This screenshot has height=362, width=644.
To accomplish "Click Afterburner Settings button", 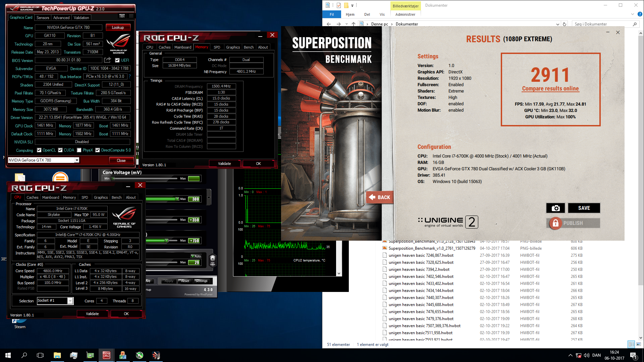I will coord(201,281).
